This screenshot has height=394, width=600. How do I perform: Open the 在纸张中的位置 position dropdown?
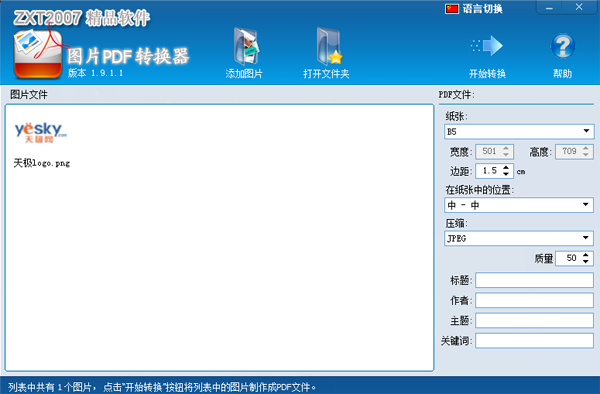(x=519, y=205)
